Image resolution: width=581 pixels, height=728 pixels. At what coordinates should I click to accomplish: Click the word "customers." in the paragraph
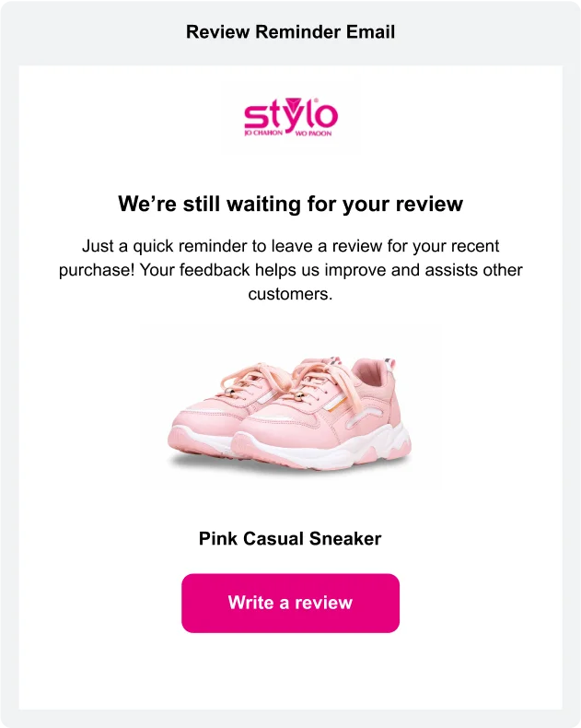[x=290, y=295]
